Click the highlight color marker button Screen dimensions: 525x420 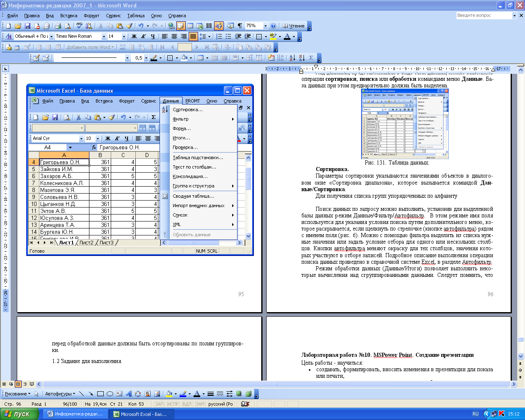coord(273,37)
